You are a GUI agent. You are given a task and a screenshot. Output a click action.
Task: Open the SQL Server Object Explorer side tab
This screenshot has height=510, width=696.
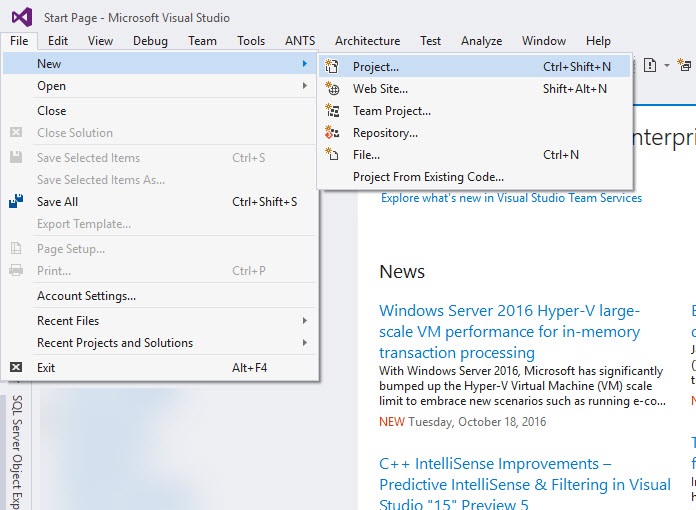16,452
